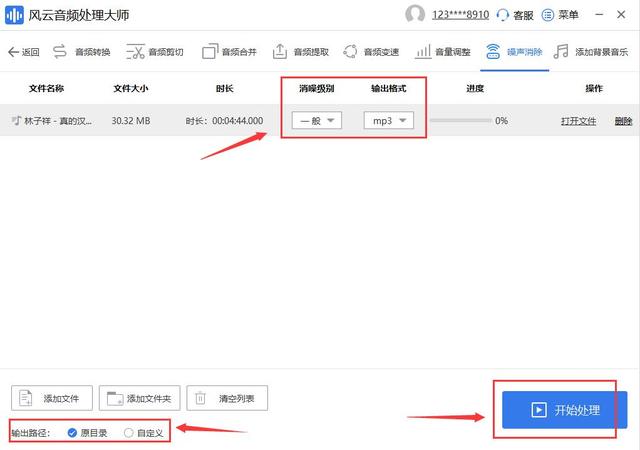Viewport: 640px width, 450px height.
Task: Select the 噪声消除 tab label
Action: tap(524, 52)
